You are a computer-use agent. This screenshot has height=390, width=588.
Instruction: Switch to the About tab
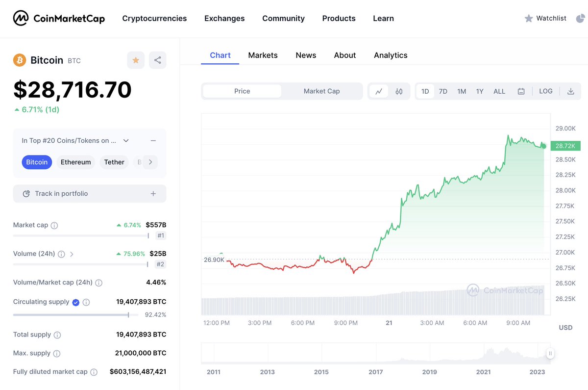pos(345,55)
